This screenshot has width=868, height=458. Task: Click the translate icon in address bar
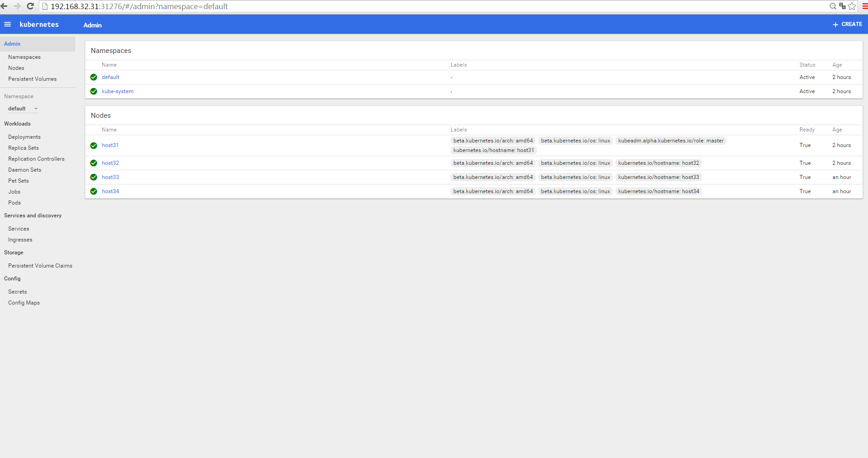pos(842,6)
